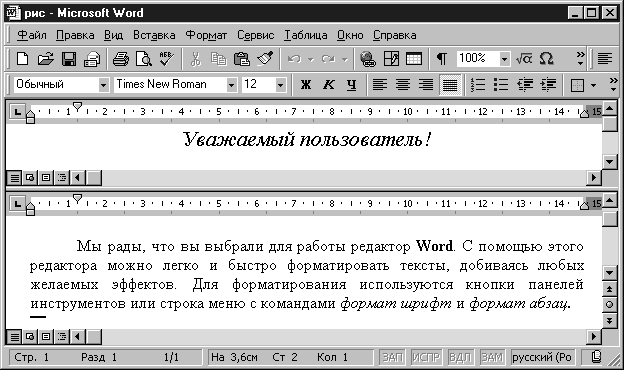Cut selection with scissors icon
Screen dimensions: 624x370
(195, 59)
